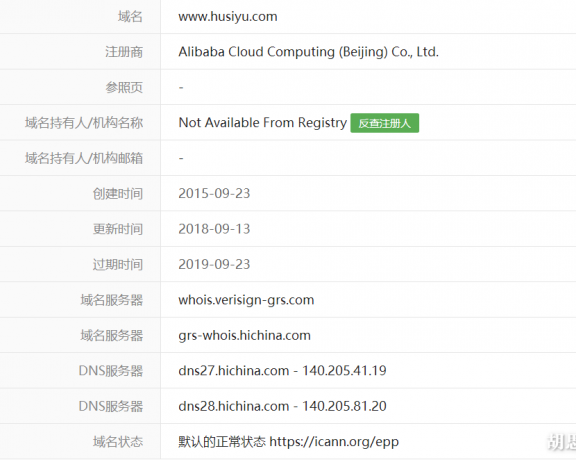This screenshot has width=576, height=460.
Task: Select creation date 2015-09-23
Action: click(x=214, y=194)
